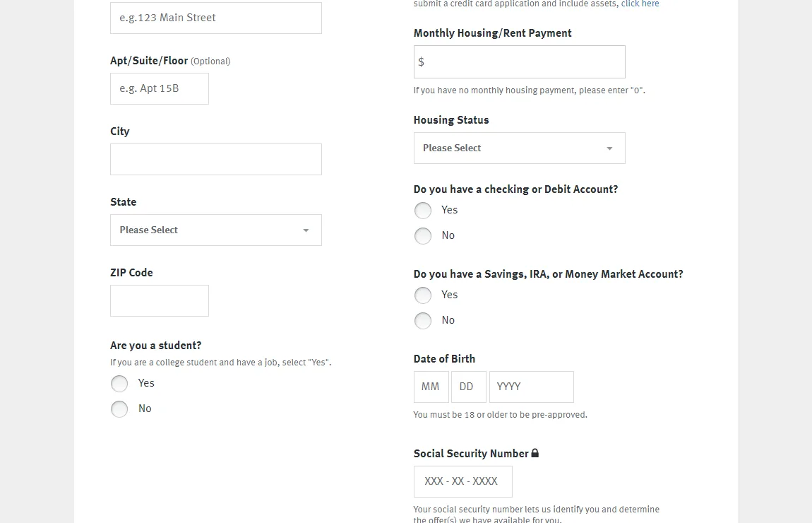Image resolution: width=812 pixels, height=523 pixels.
Task: Mark Yes for Are you a student
Action: coord(119,384)
